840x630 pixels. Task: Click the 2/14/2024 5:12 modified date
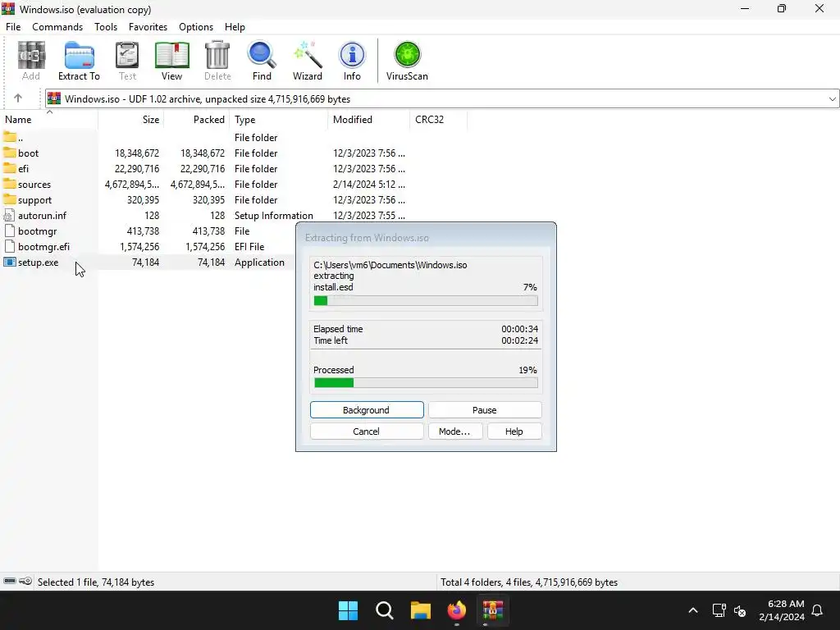tap(368, 185)
